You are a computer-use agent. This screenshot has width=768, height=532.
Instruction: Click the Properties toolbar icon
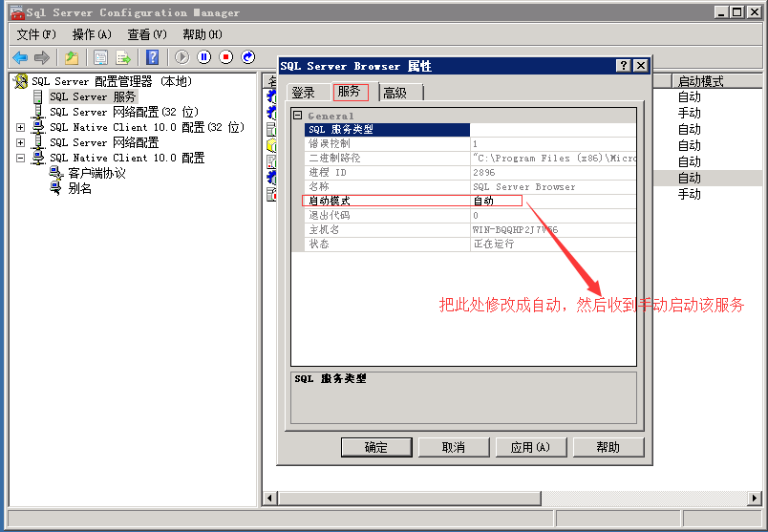point(101,57)
